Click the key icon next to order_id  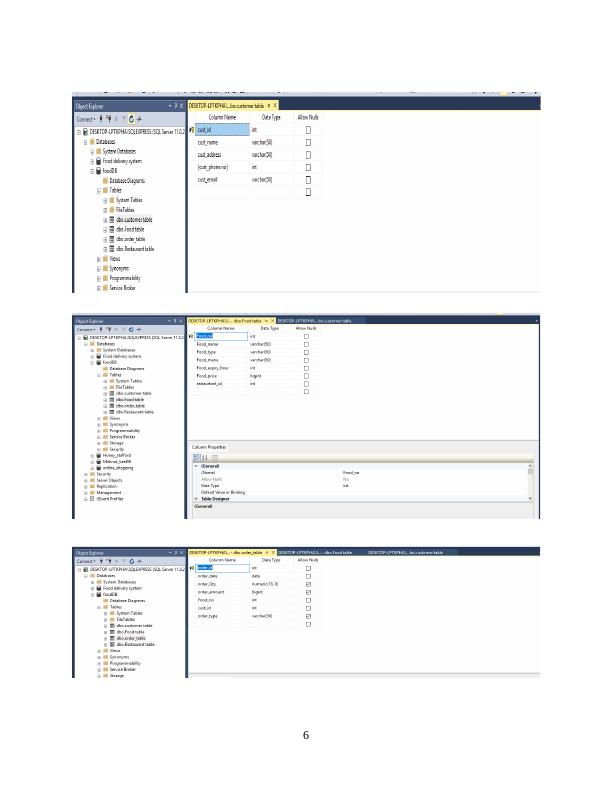191,568
